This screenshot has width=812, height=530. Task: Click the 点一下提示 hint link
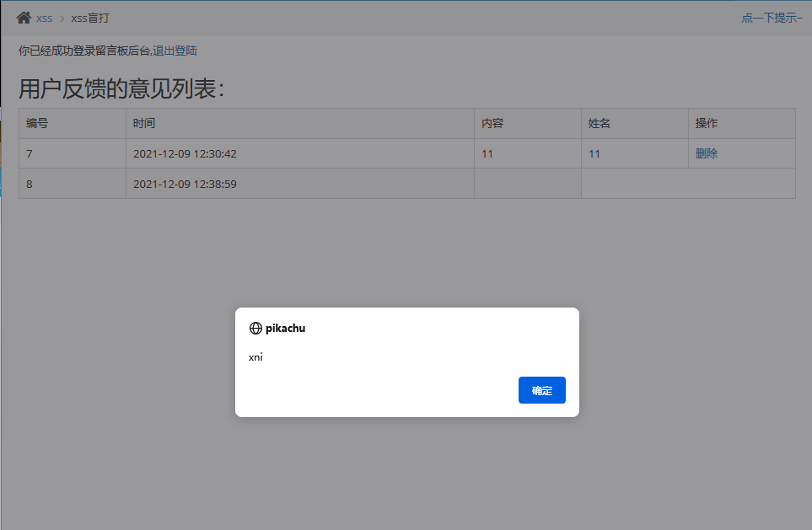tap(772, 18)
